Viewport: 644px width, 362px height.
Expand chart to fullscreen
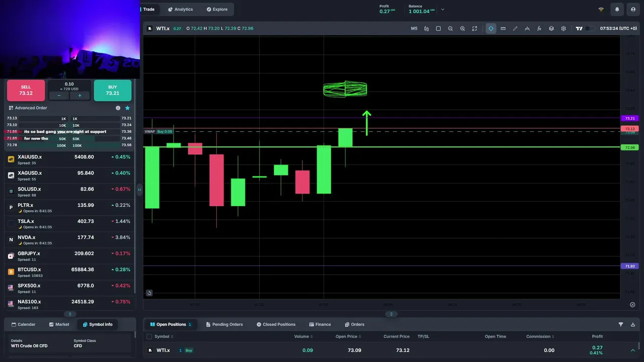(x=474, y=29)
